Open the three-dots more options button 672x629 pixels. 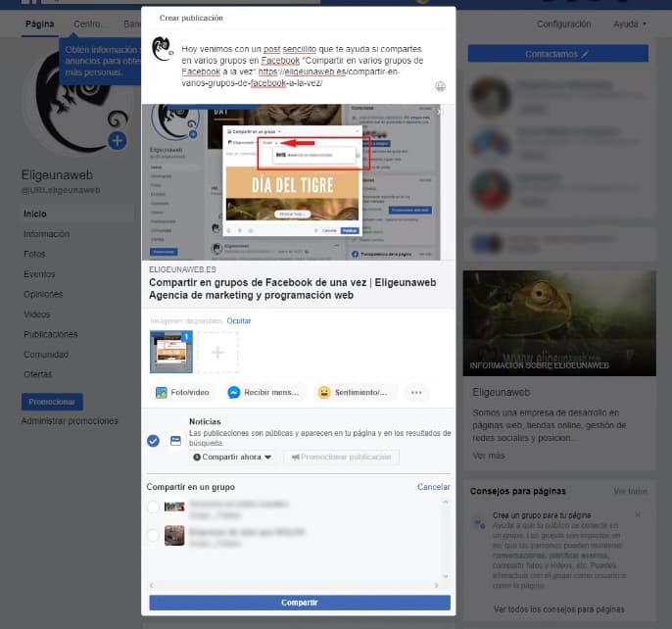(417, 393)
